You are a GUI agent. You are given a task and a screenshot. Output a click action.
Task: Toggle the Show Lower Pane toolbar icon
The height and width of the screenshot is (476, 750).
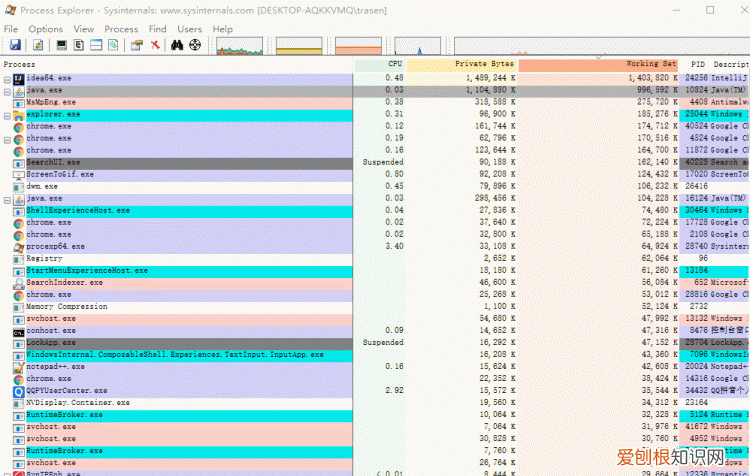pyautogui.click(x=96, y=45)
